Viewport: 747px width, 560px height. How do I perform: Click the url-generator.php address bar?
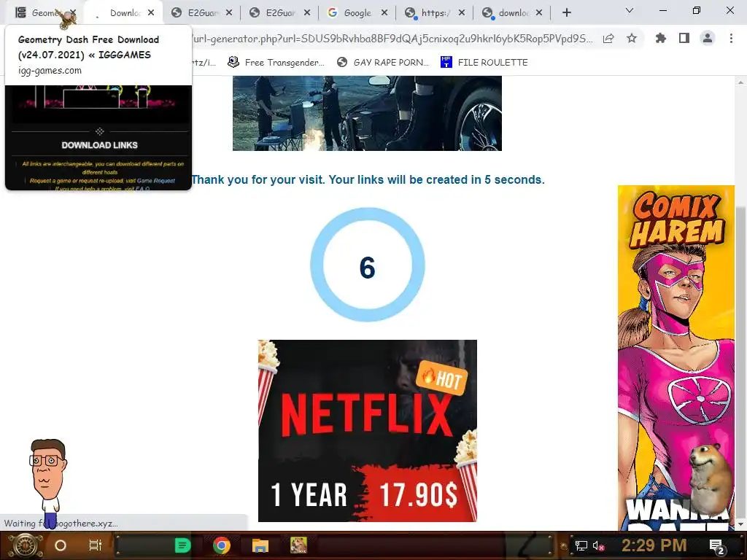pos(392,39)
